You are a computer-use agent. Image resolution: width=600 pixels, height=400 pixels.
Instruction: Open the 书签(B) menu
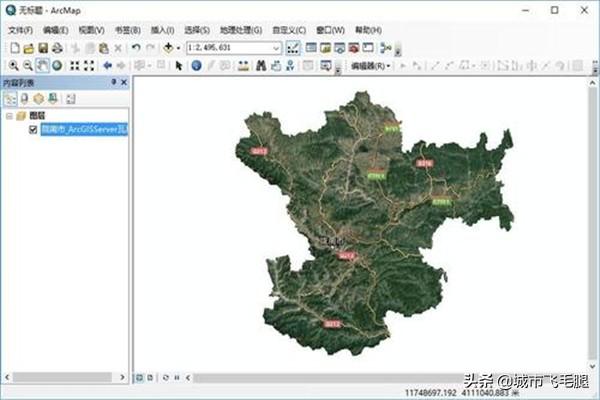(x=128, y=30)
